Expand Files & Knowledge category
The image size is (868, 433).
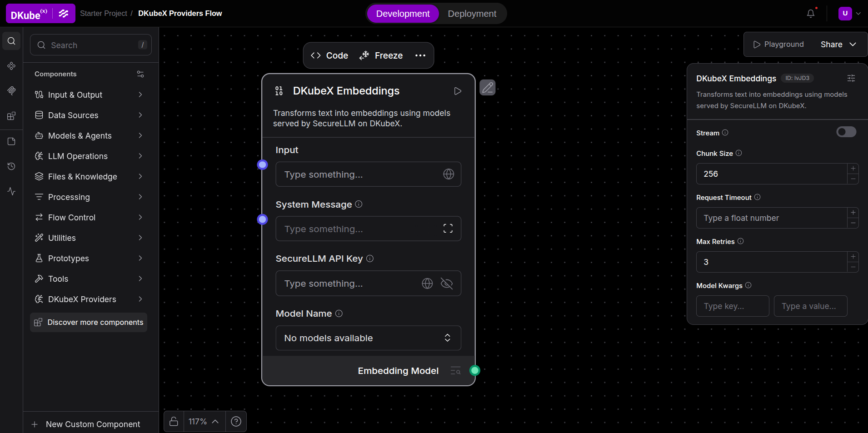[89, 176]
